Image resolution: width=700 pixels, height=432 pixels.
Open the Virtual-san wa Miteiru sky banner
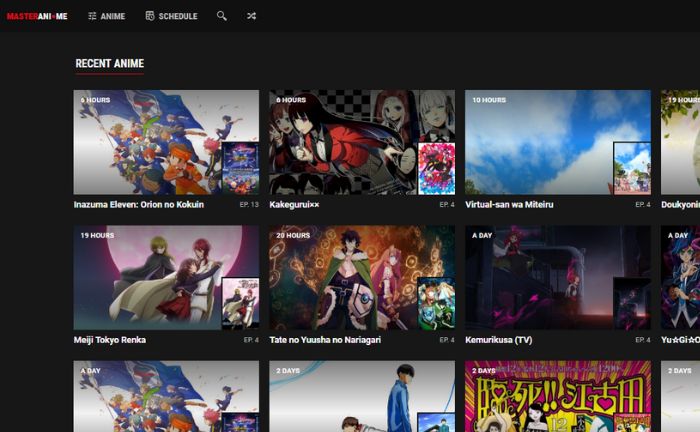tap(558, 142)
